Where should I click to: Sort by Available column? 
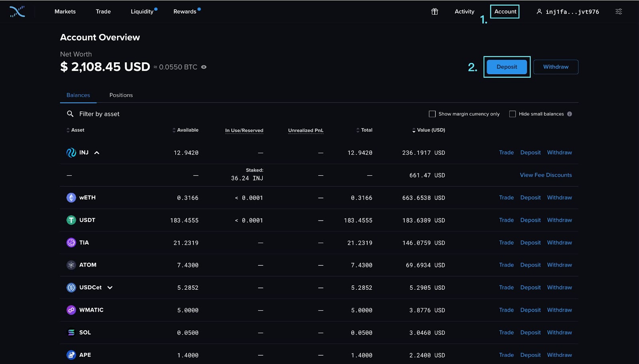click(x=185, y=130)
